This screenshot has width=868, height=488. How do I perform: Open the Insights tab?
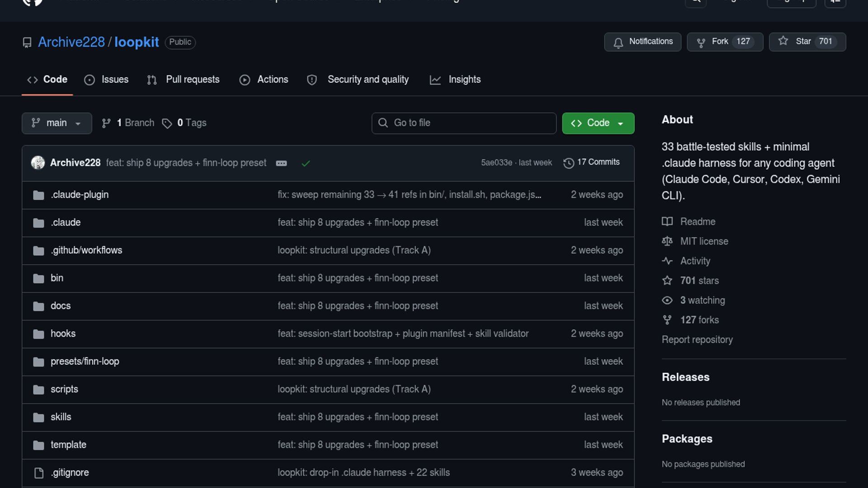455,80
